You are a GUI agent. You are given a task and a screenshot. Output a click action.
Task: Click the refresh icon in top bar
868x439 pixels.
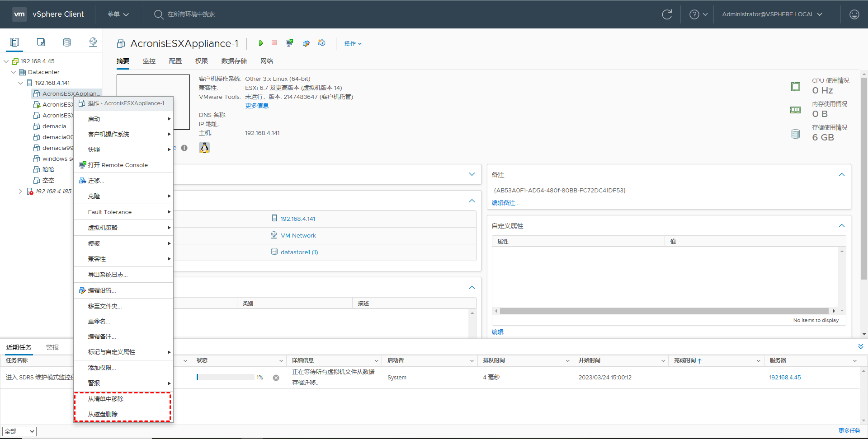[x=667, y=14]
